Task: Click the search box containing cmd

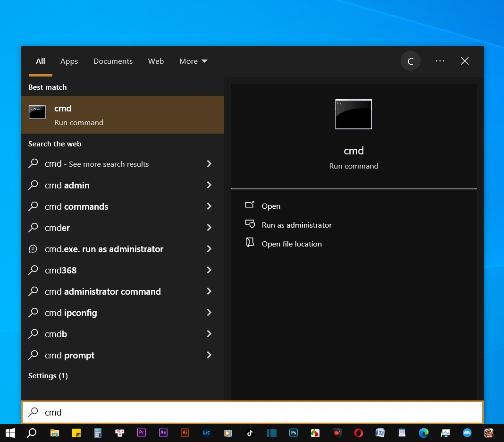Action: (x=252, y=412)
